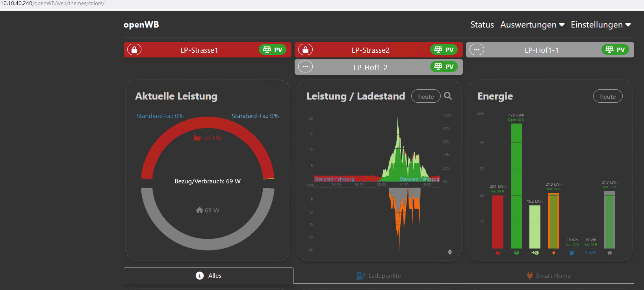
Task: Click the lock icon on LP-Strasse1
Action: tap(134, 50)
